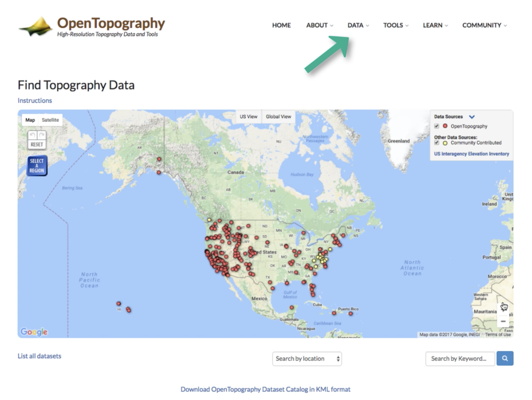
Task: Click the 'Find Topography Data' heading
Action: (76, 85)
